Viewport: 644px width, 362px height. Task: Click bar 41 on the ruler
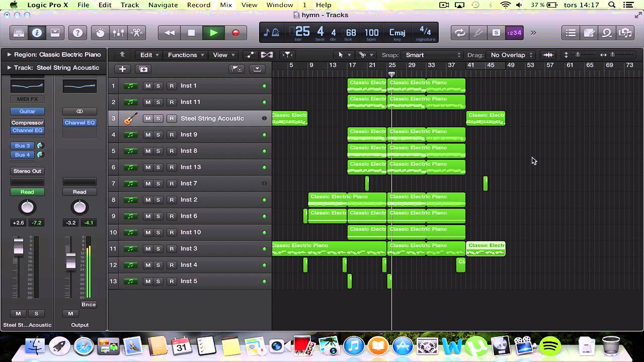pos(470,65)
